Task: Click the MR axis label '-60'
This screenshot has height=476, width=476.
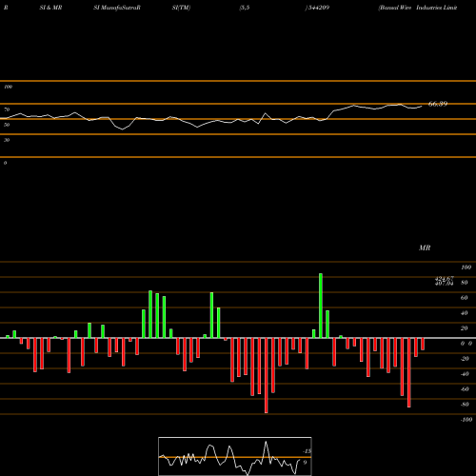Action: (465, 389)
